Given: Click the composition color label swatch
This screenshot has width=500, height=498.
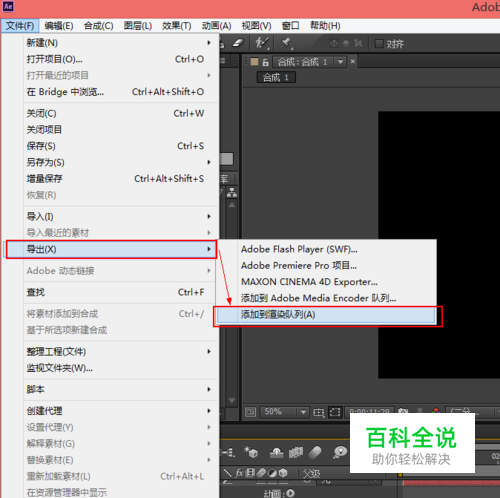Looking at the screenshot, I should (x=254, y=62).
